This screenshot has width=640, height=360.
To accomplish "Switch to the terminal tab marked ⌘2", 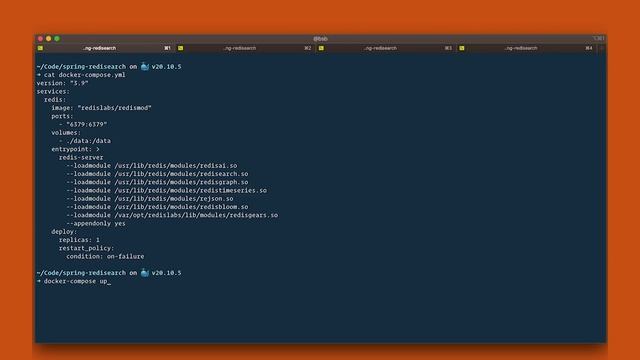I will (246, 48).
